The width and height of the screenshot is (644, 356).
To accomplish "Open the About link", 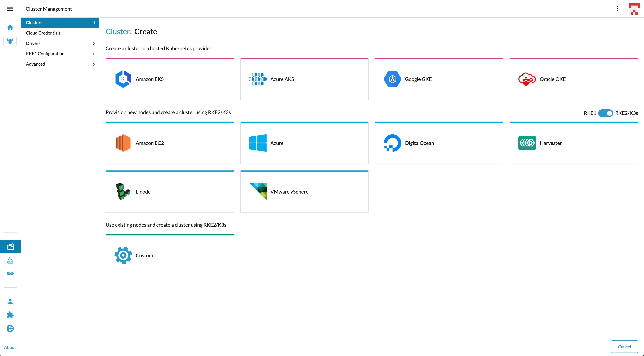I will [x=10, y=347].
